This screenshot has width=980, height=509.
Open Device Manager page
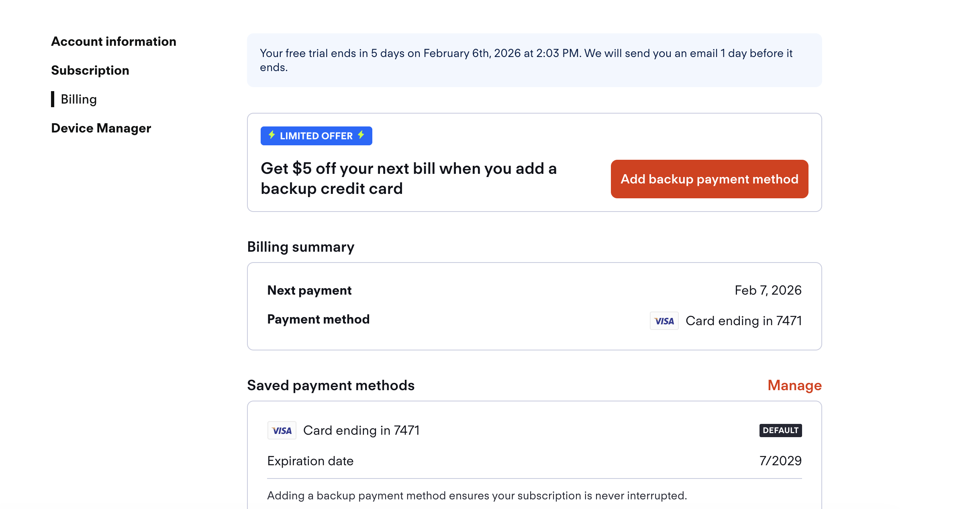click(101, 128)
